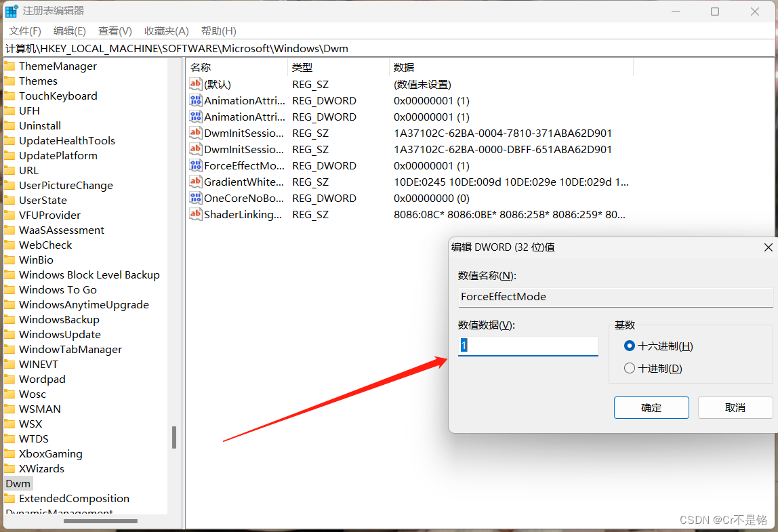Click the folder icon of UFH key
Viewport: 778px width, 532px height.
pos(9,110)
